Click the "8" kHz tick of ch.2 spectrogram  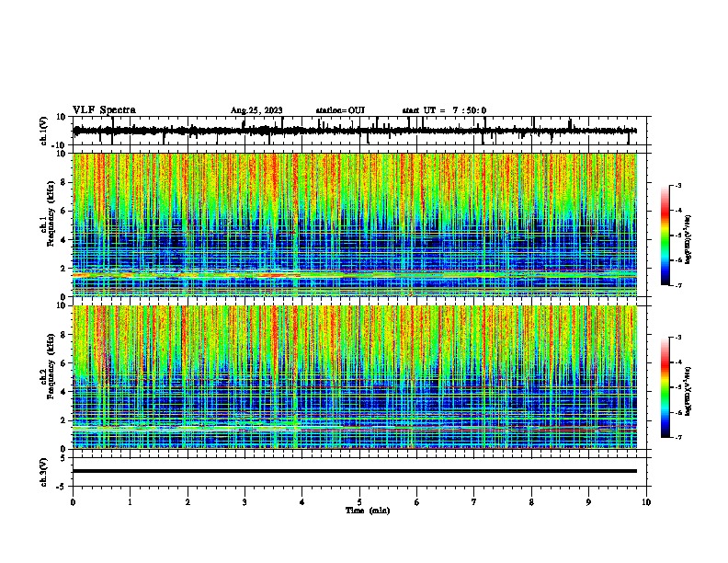(63, 335)
